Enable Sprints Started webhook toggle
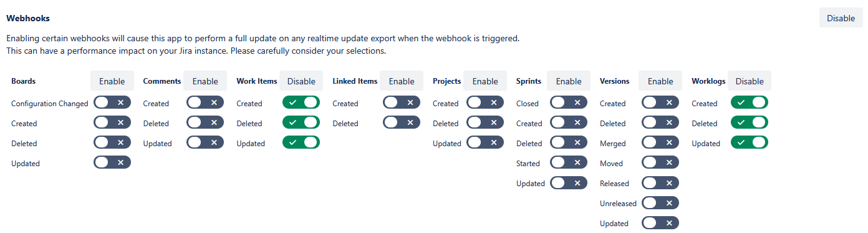This screenshot has width=868, height=233. tap(569, 162)
